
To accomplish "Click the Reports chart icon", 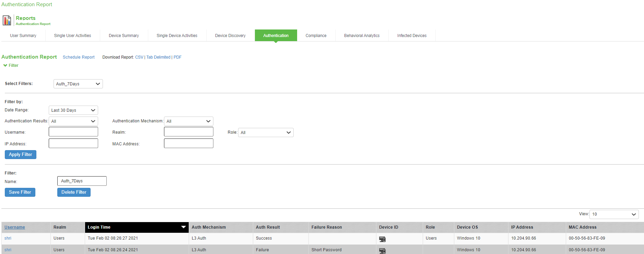I will 7,20.
